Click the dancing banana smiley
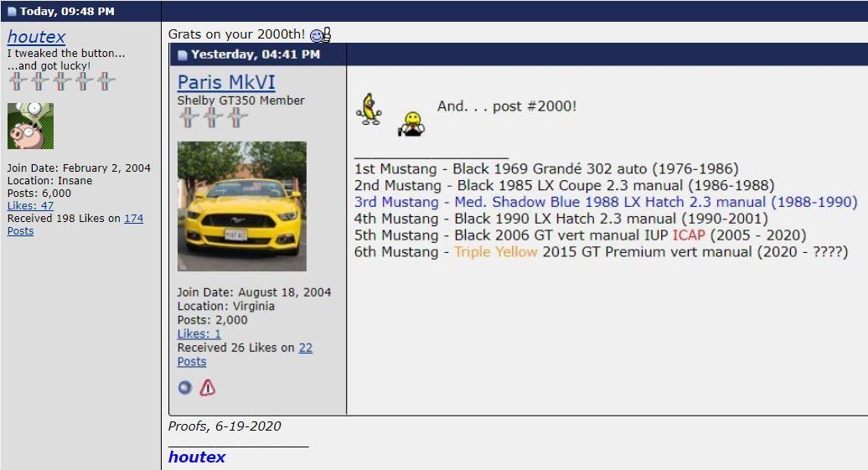 tap(368, 110)
